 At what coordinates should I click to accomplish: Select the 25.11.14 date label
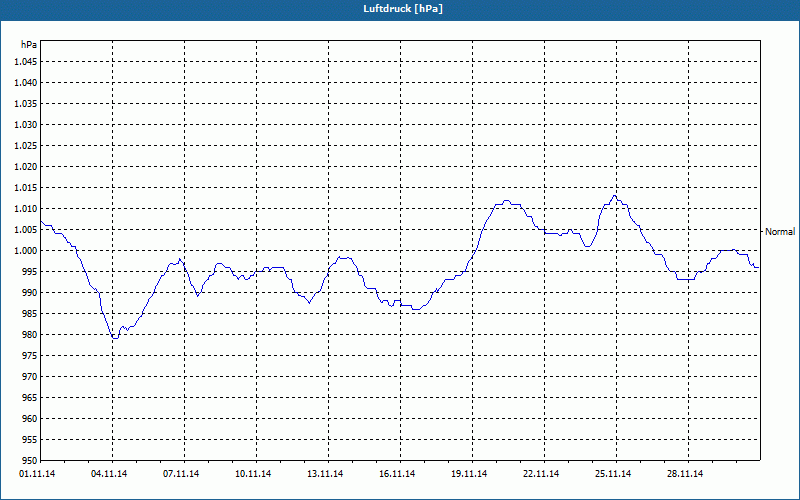(613, 474)
